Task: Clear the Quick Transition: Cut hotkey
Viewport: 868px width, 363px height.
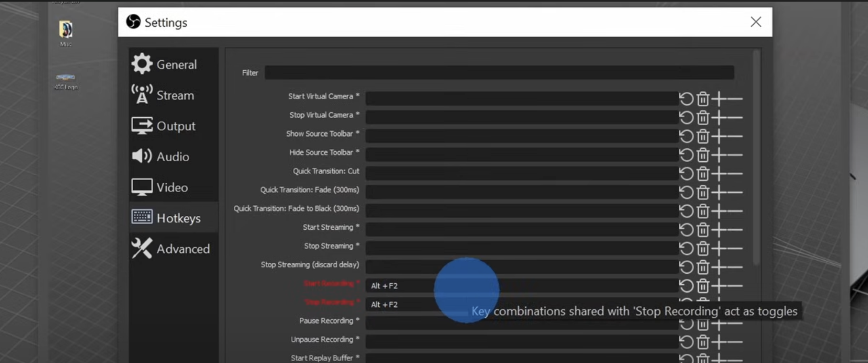Action: (x=703, y=174)
